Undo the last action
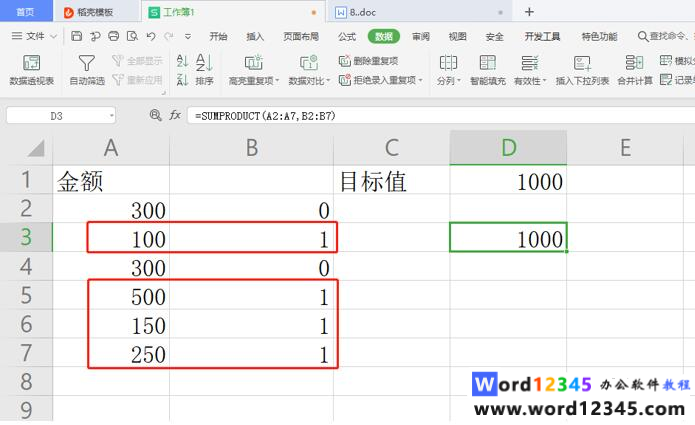This screenshot has height=425, width=695. point(151,36)
